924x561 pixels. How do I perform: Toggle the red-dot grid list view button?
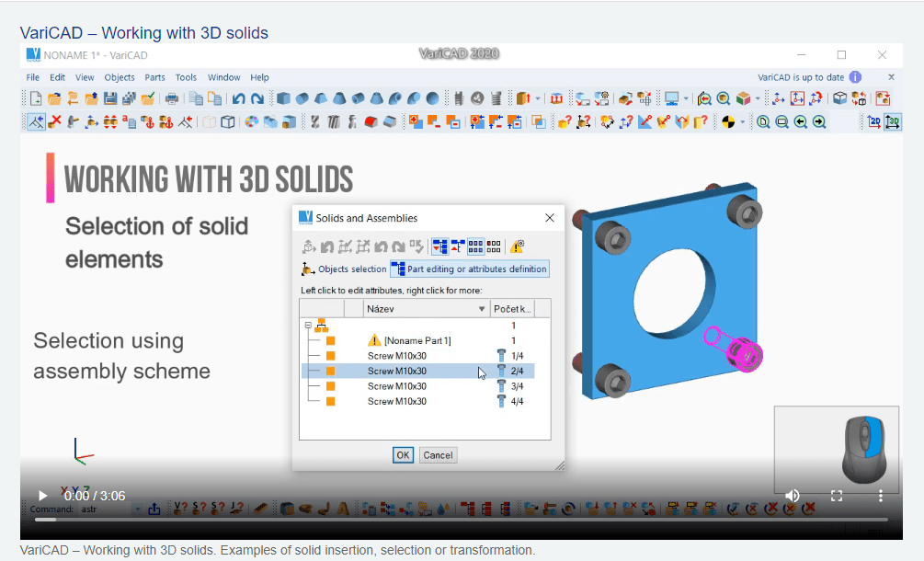tap(494, 246)
